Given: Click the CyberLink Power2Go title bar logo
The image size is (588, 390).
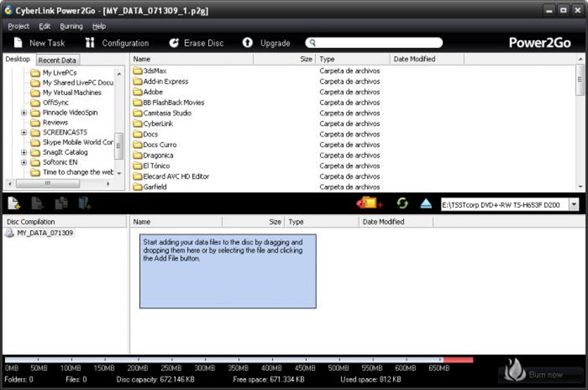Looking at the screenshot, I should point(8,10).
